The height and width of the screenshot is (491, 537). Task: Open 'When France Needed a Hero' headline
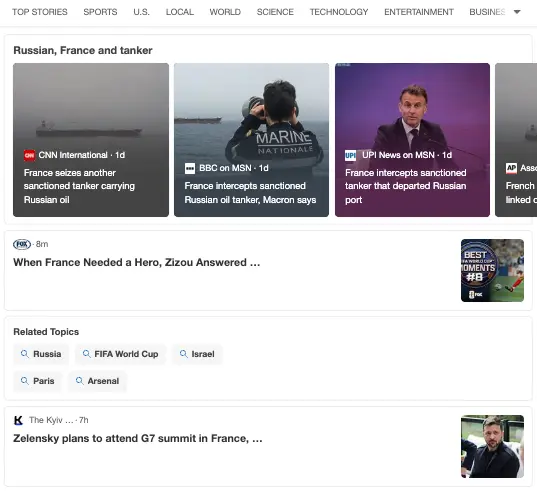[x=137, y=263]
